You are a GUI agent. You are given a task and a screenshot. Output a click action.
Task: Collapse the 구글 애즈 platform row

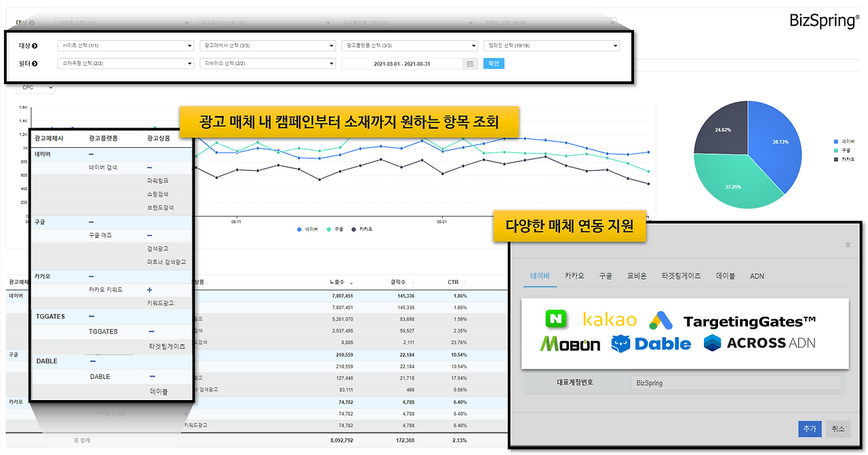coord(149,235)
